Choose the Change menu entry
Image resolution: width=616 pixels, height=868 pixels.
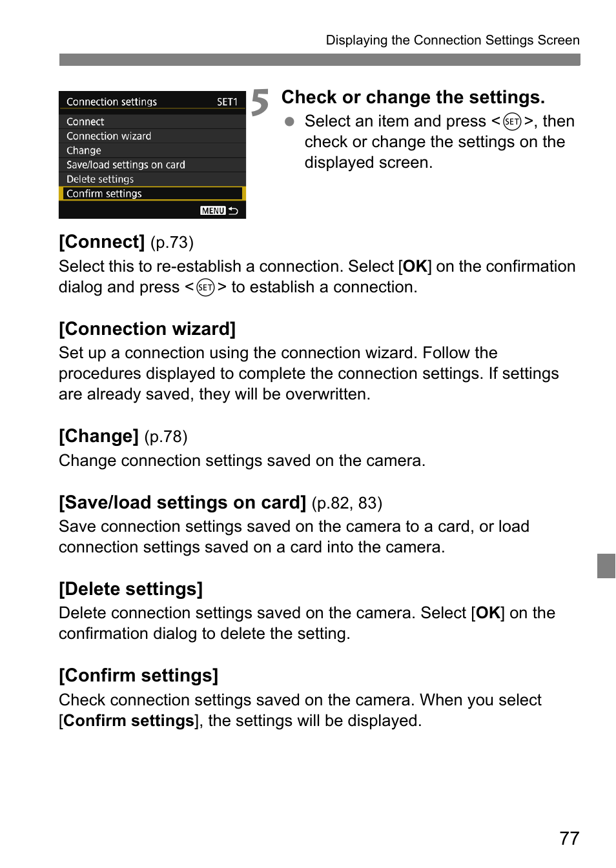pyautogui.click(x=152, y=150)
